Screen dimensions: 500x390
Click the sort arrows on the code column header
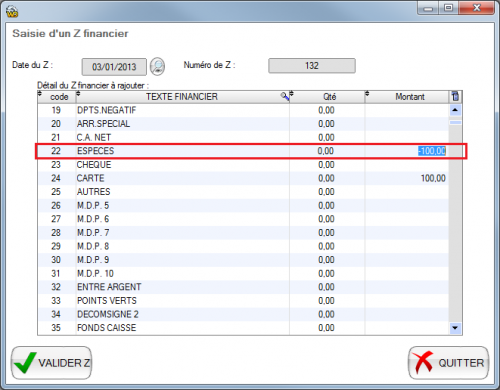pos(40,94)
